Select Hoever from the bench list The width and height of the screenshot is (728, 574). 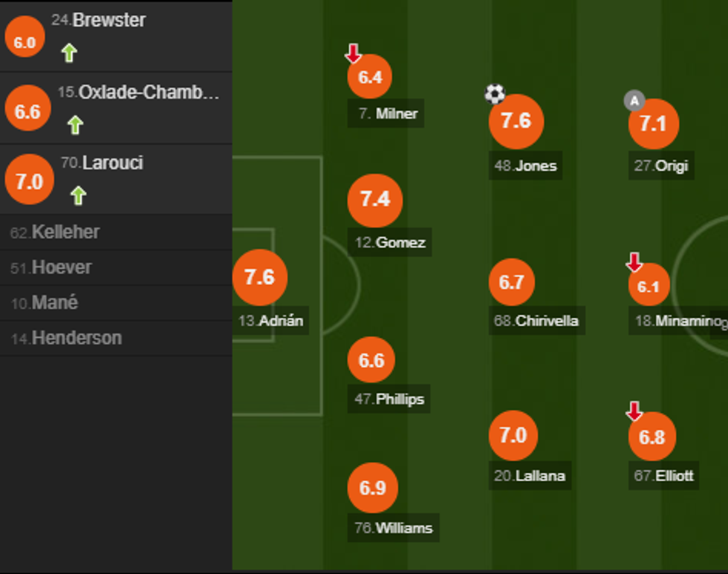click(x=51, y=267)
